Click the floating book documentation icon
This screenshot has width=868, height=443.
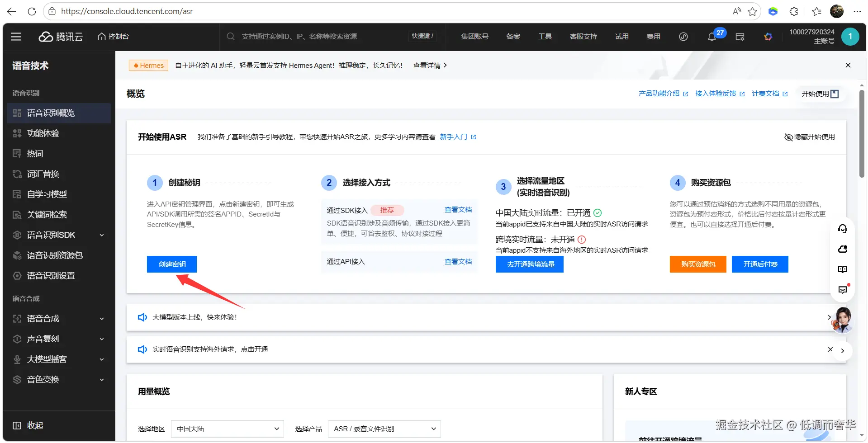click(x=843, y=269)
